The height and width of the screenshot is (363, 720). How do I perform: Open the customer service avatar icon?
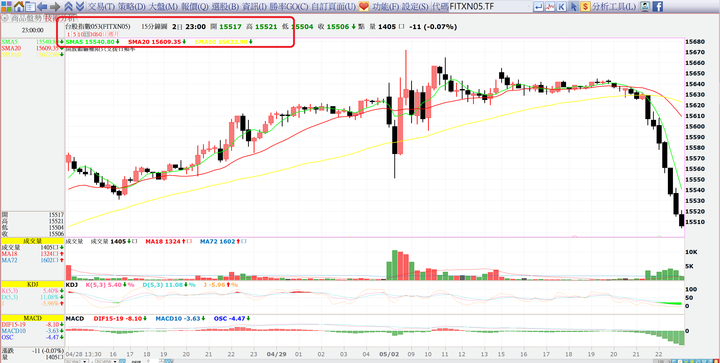coord(645,6)
